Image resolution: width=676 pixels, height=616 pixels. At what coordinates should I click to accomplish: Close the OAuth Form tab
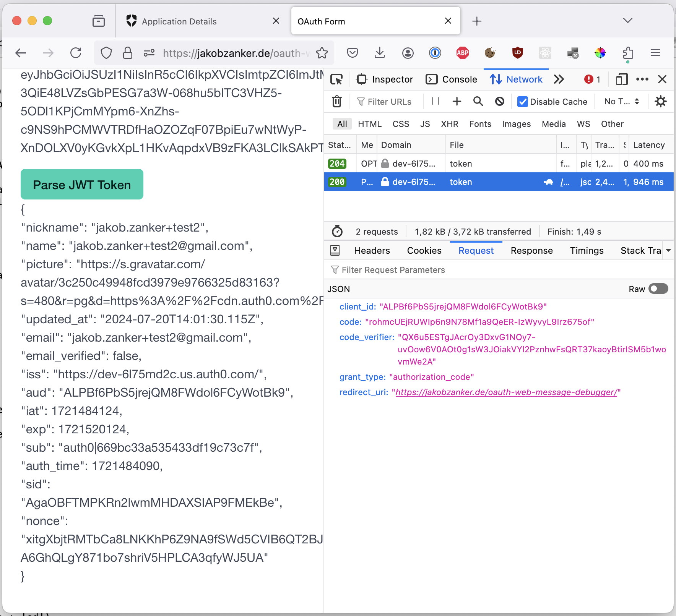click(x=448, y=21)
